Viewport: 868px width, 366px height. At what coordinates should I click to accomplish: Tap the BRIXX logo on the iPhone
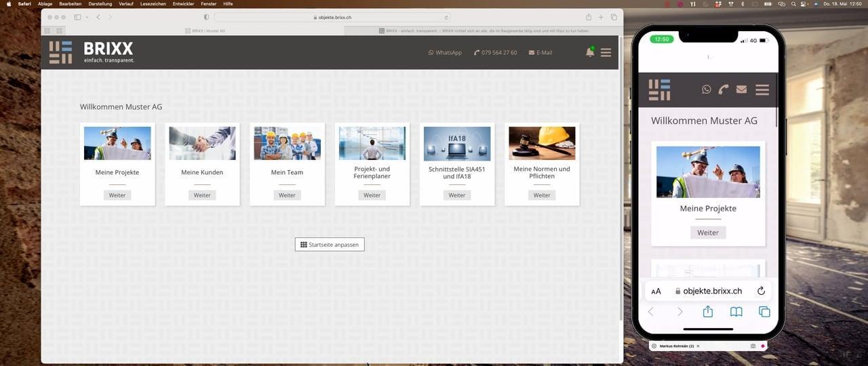(659, 89)
